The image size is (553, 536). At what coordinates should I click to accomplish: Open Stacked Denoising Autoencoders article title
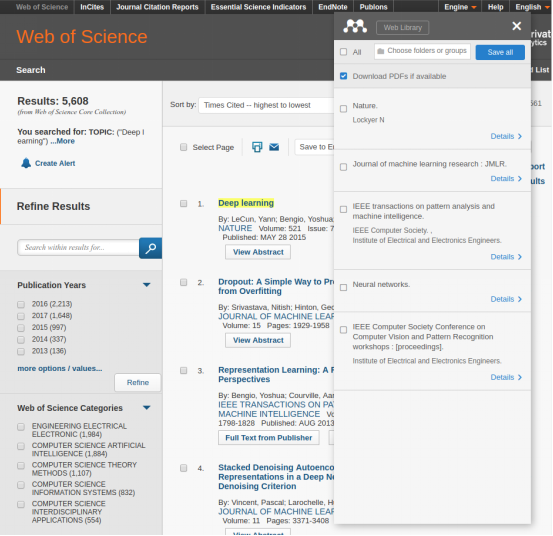[x=276, y=477]
